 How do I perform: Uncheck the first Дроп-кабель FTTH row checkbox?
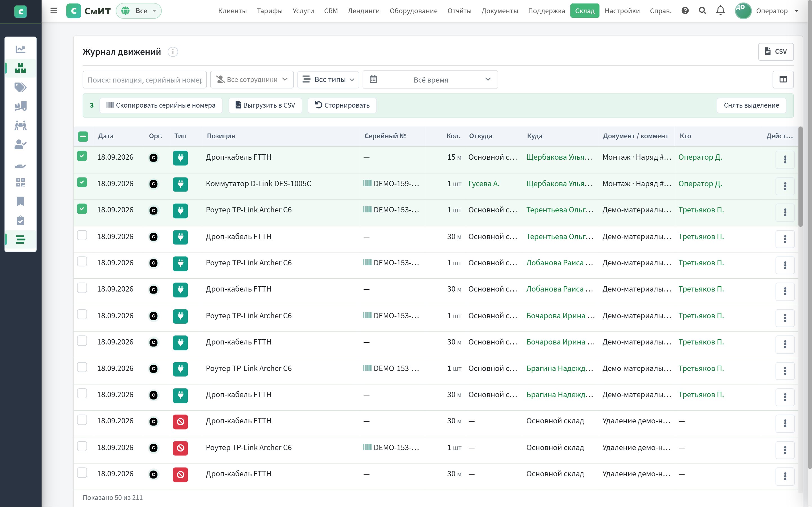tap(82, 156)
